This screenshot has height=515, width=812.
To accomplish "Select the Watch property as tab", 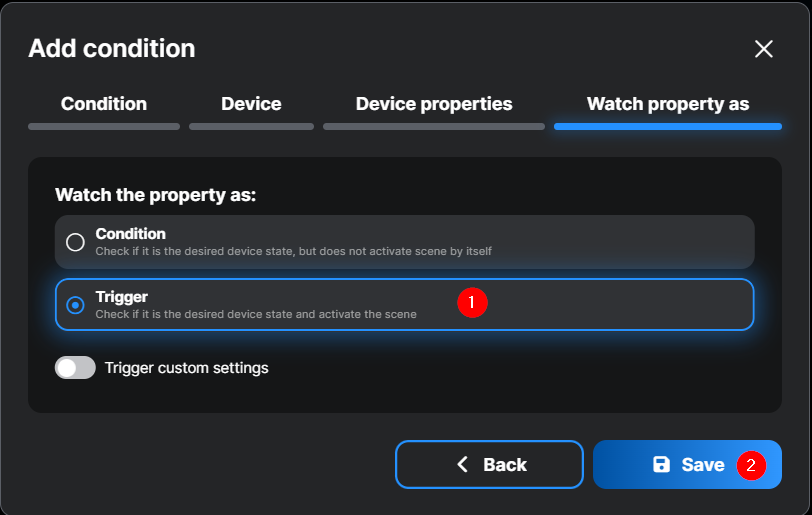I will pyautogui.click(x=668, y=104).
